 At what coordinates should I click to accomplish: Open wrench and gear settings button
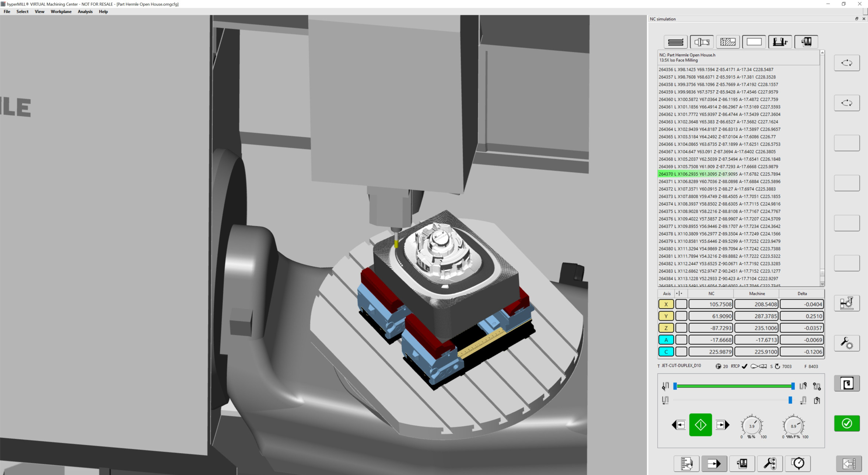(847, 343)
